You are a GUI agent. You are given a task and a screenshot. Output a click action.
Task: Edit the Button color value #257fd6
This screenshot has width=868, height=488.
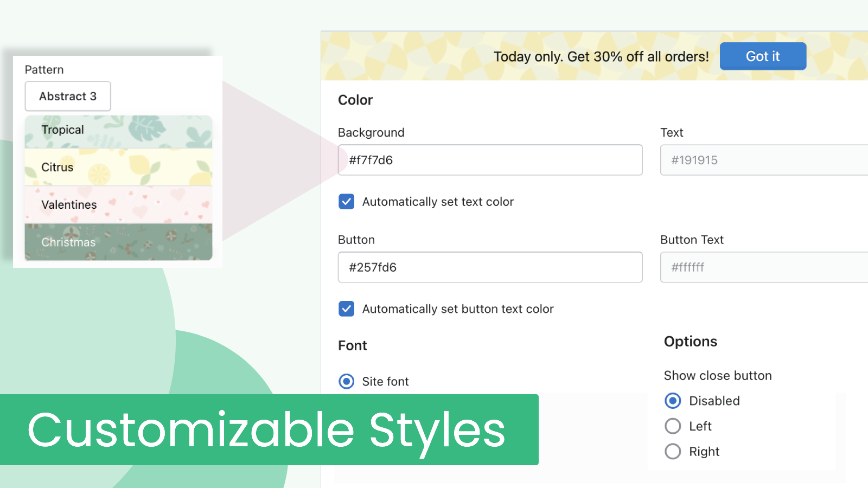(x=490, y=267)
